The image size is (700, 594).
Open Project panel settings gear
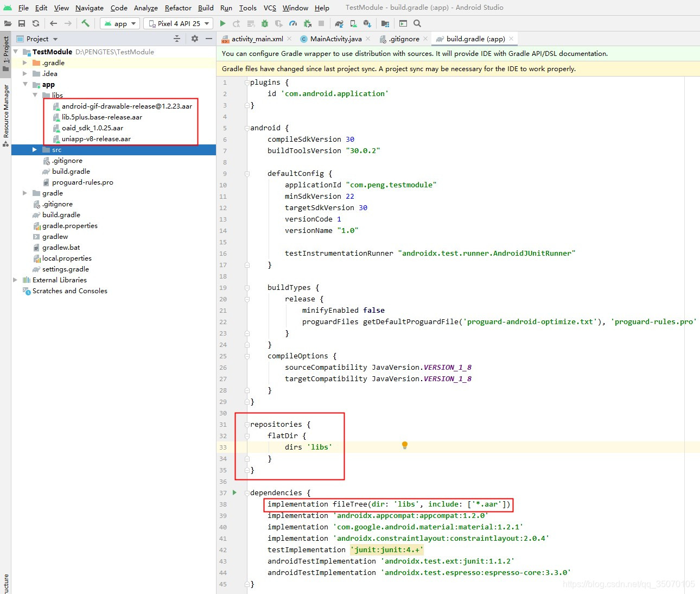[x=195, y=39]
